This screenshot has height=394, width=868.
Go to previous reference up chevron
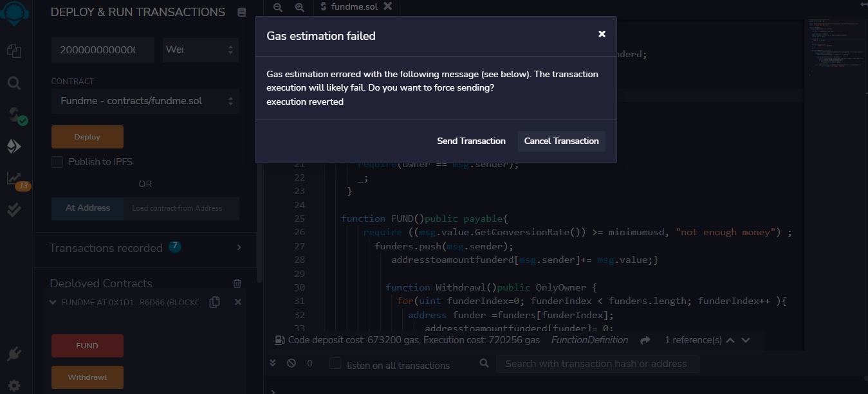point(730,340)
